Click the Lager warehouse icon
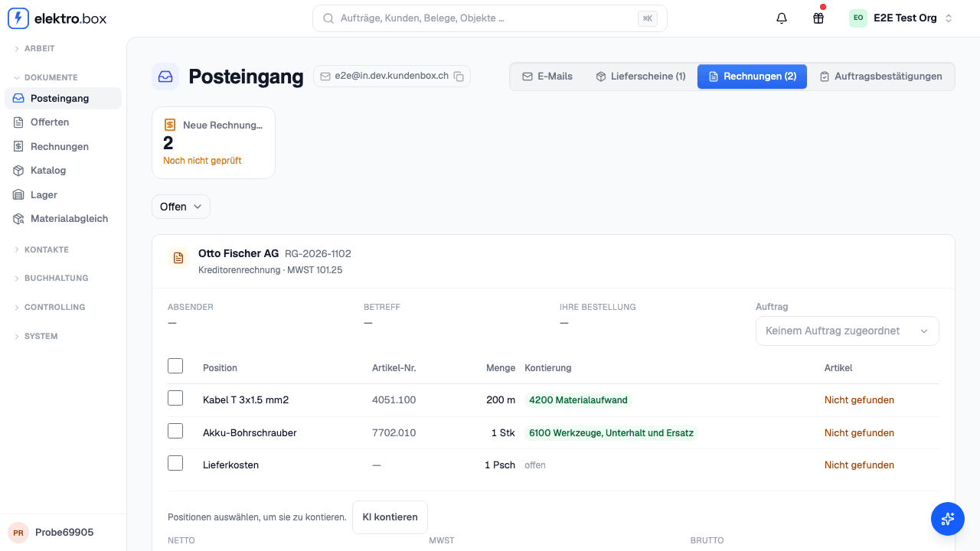 point(18,194)
